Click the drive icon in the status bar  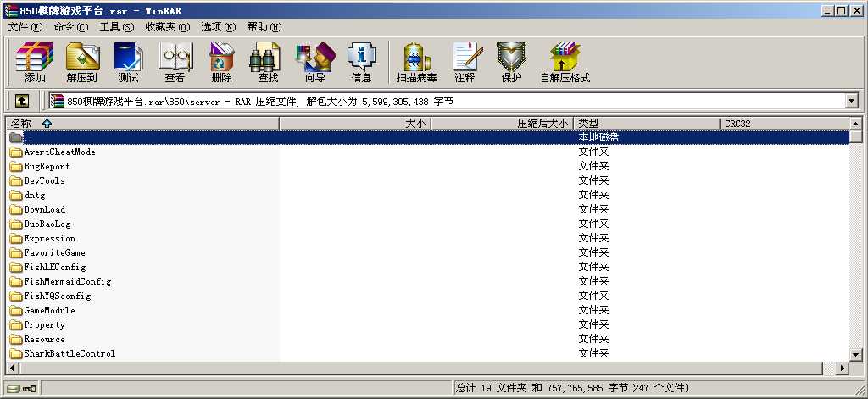[x=14, y=389]
